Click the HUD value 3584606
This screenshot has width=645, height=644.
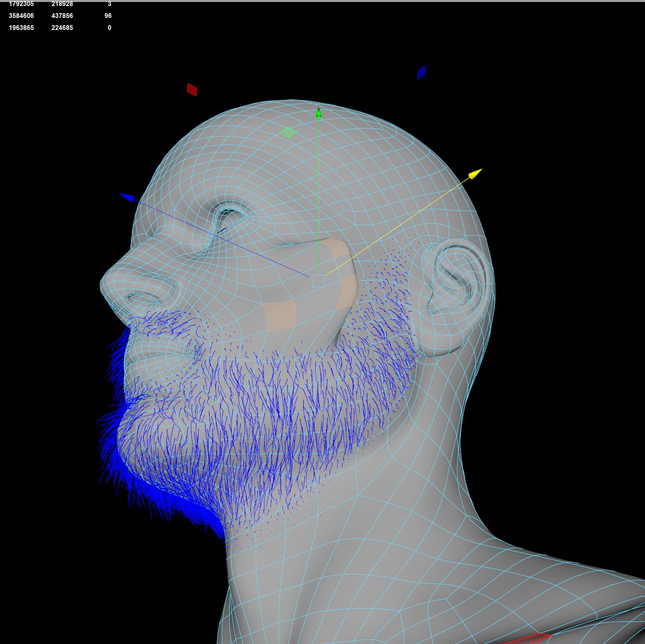[x=21, y=16]
